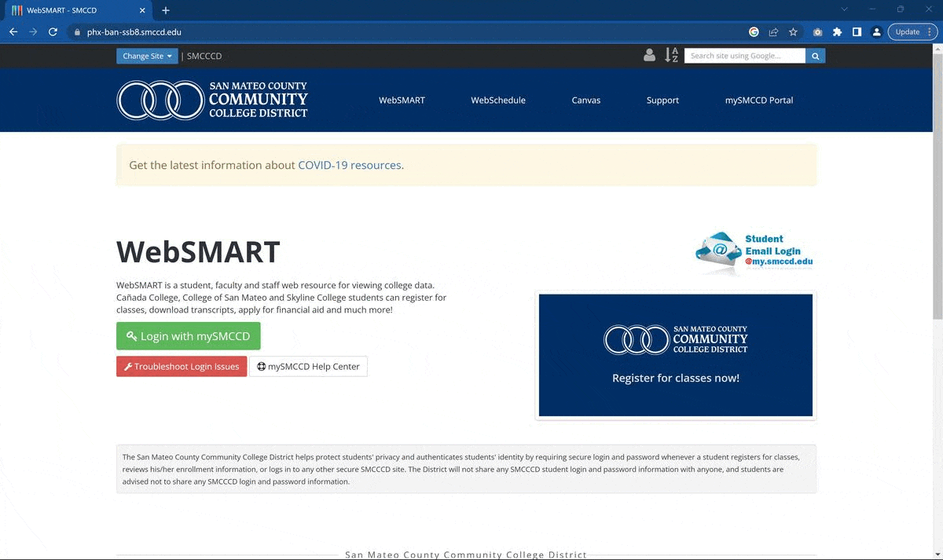The image size is (943, 560).
Task: Open Chrome side panel icon
Action: 857,32
